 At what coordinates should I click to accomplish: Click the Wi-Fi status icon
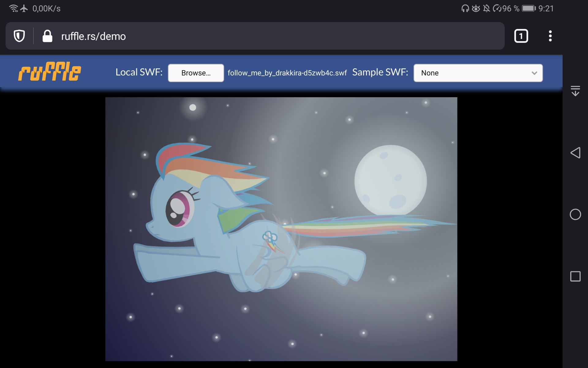click(x=13, y=8)
